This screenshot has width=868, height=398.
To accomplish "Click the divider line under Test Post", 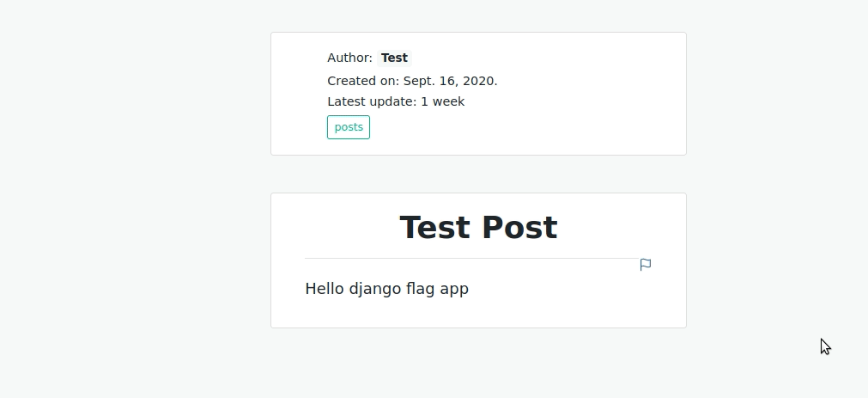I will (x=471, y=258).
